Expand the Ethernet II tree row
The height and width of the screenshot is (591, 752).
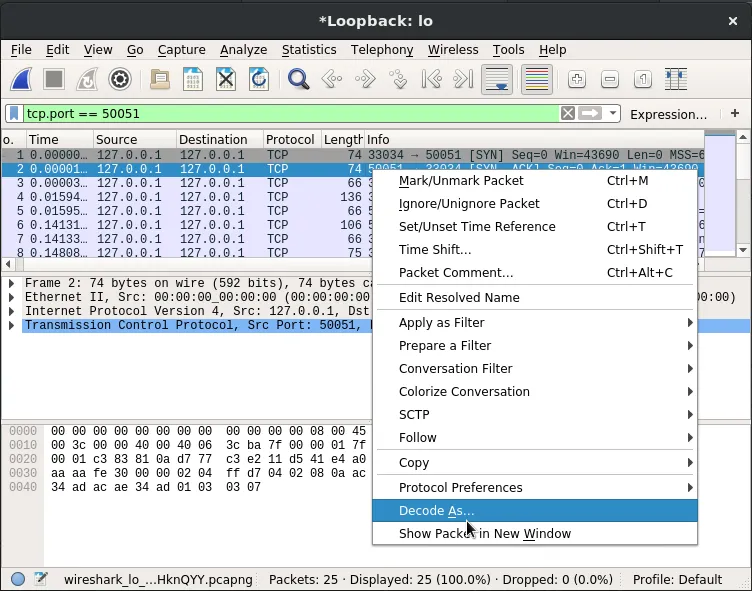(12, 298)
